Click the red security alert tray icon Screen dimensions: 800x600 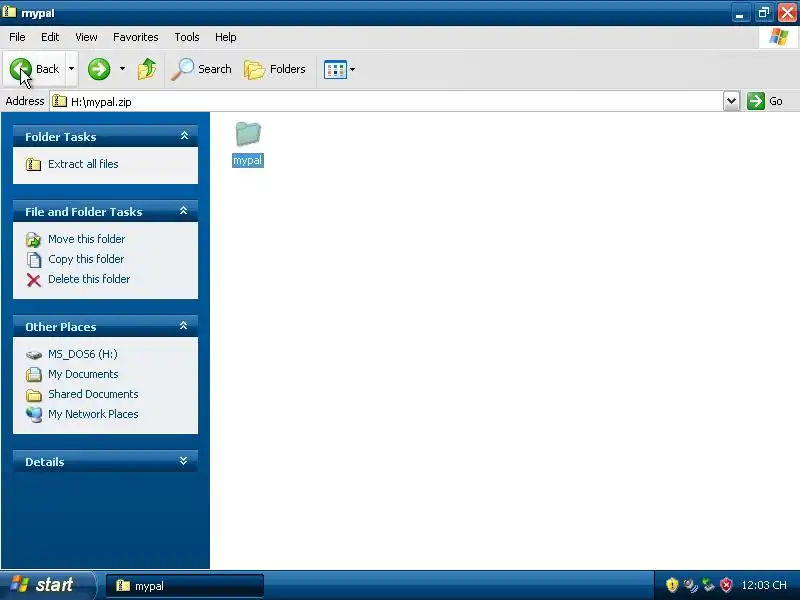(x=726, y=585)
